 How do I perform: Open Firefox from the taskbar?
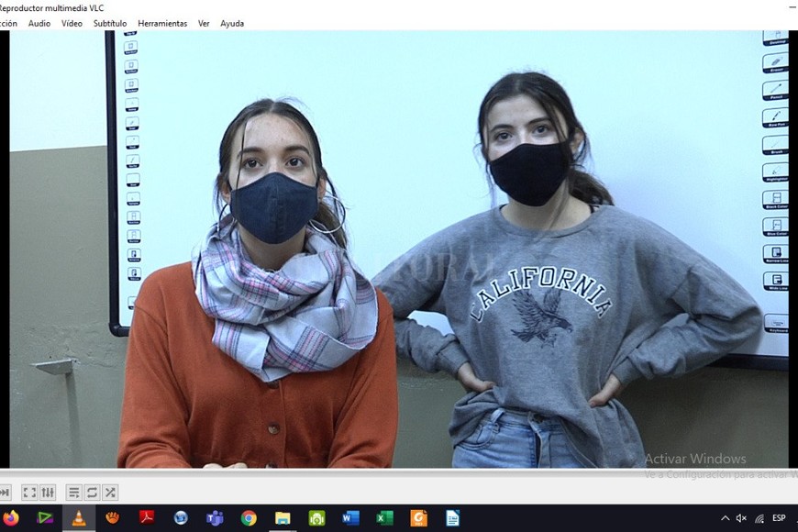coord(11,518)
